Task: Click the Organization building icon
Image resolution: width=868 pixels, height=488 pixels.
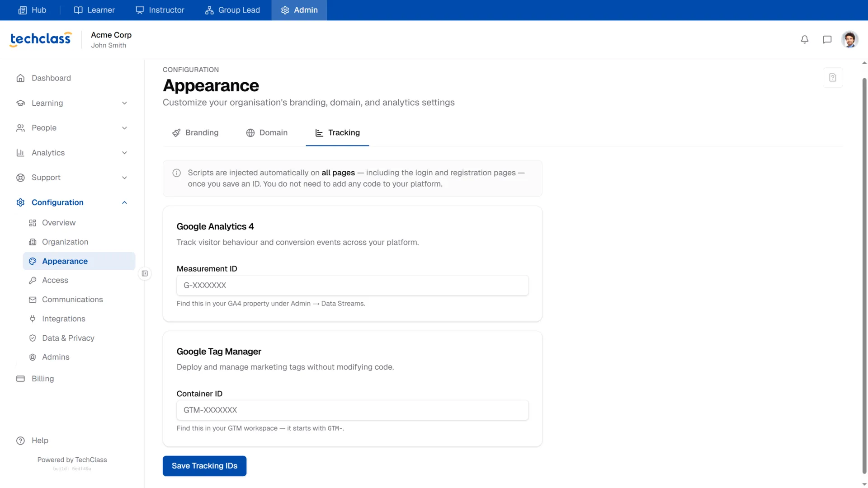Action: [33, 242]
